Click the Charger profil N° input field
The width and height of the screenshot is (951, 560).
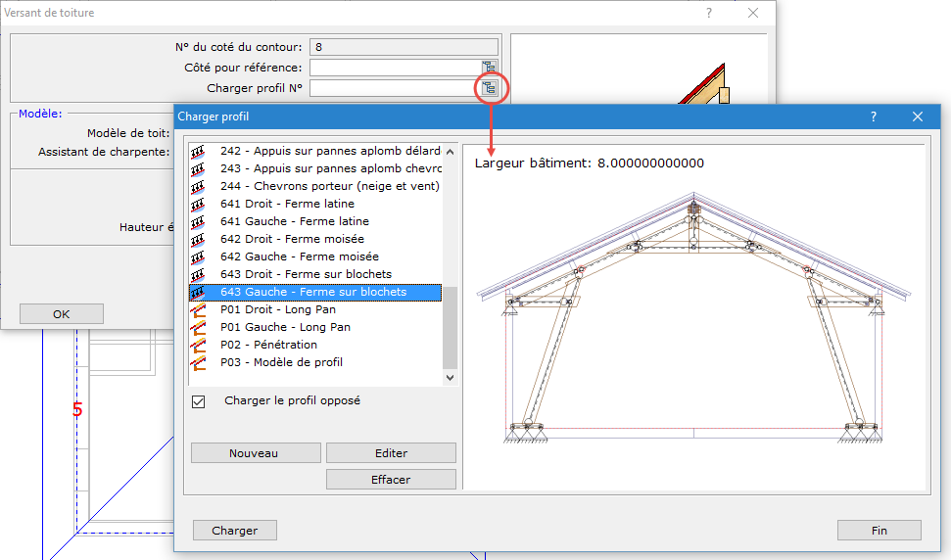(x=394, y=88)
